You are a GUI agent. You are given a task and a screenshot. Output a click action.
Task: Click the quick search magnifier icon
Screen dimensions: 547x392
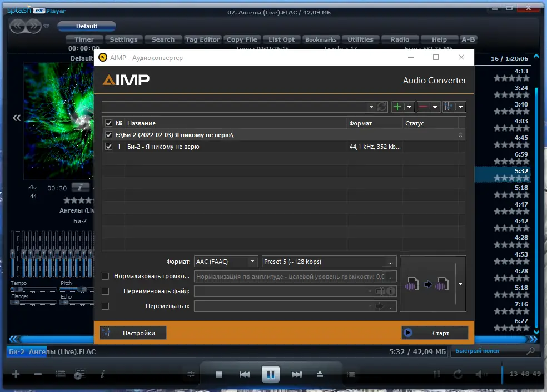[x=531, y=351]
